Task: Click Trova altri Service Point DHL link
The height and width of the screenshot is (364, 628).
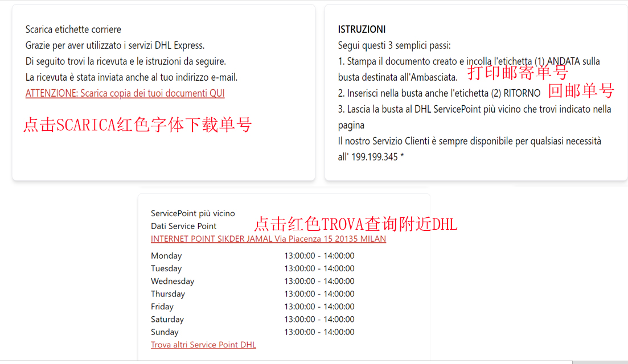Action: click(x=203, y=345)
